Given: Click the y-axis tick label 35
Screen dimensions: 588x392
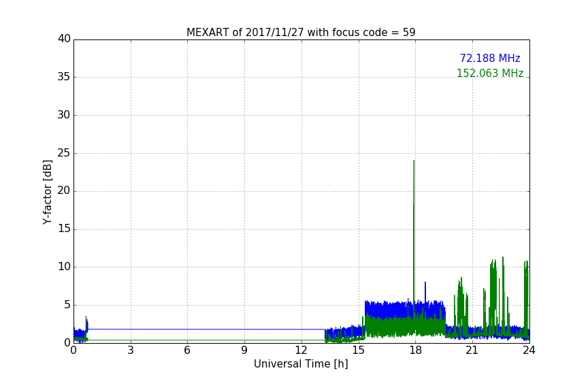Looking at the screenshot, I should 64,77.
